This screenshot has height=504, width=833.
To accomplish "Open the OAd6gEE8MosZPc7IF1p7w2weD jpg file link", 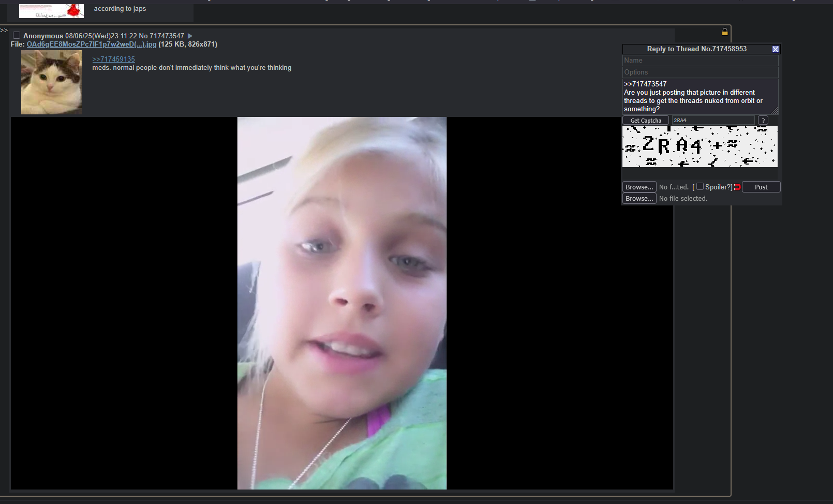I will pyautogui.click(x=92, y=45).
